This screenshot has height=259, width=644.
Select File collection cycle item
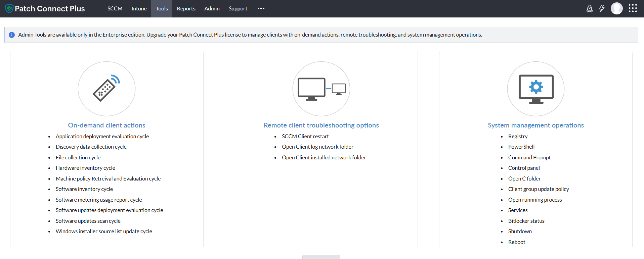click(x=78, y=158)
